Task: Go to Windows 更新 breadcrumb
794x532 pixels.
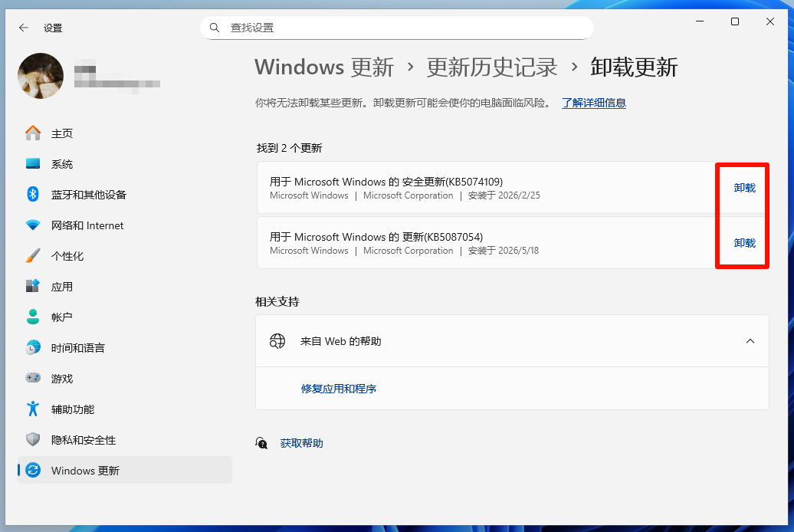Action: 324,67
